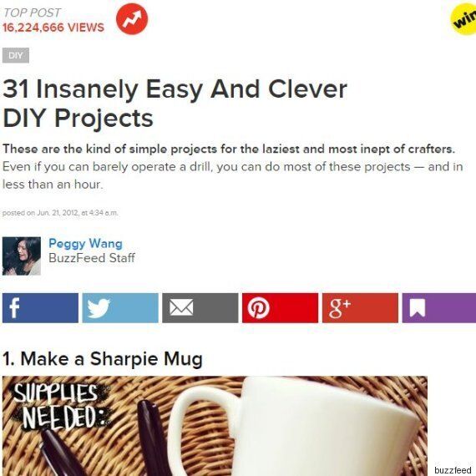Open the article headline about DIY projects

175,104
